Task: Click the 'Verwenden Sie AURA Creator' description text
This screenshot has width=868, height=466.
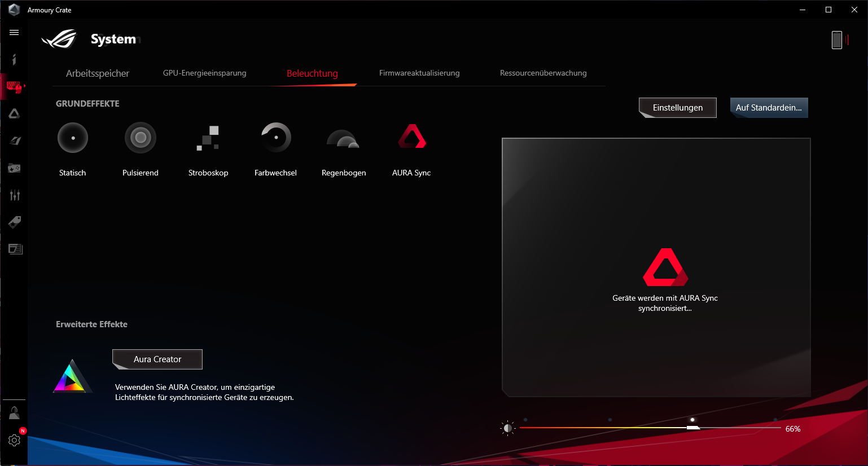Action: click(204, 392)
